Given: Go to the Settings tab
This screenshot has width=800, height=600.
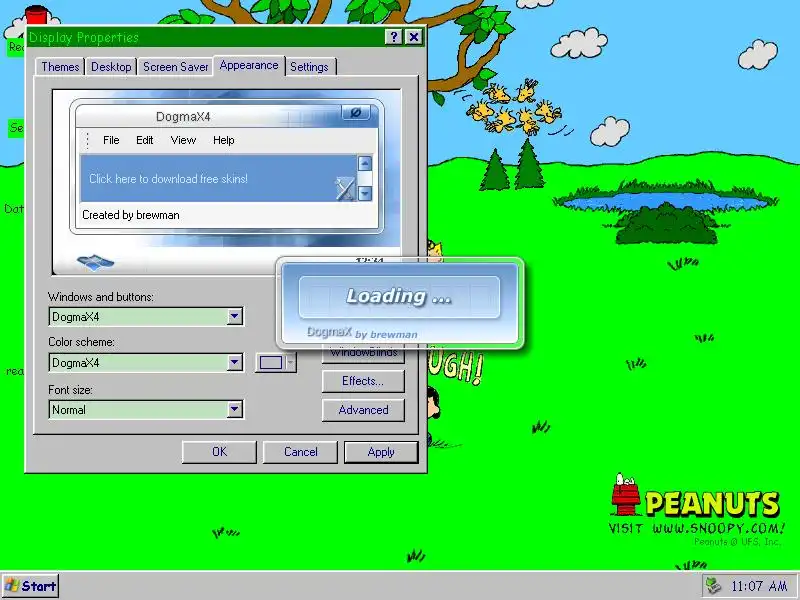Looking at the screenshot, I should point(309,67).
